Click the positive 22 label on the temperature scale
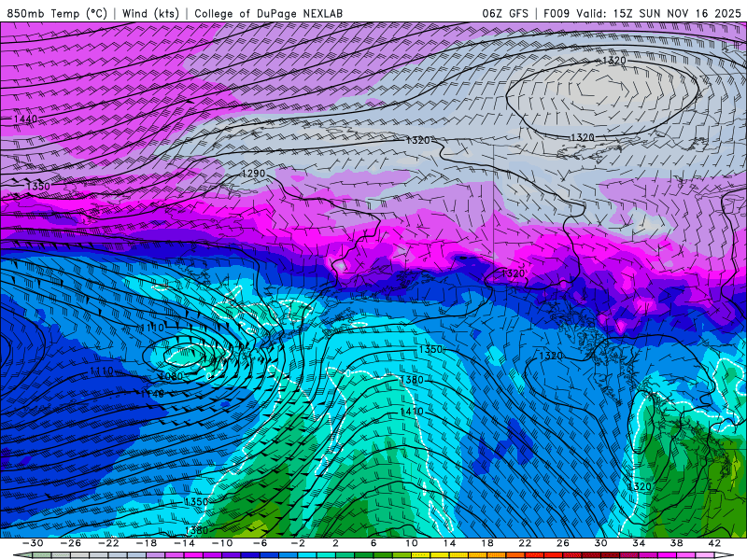The width and height of the screenshot is (747, 560). (525, 543)
